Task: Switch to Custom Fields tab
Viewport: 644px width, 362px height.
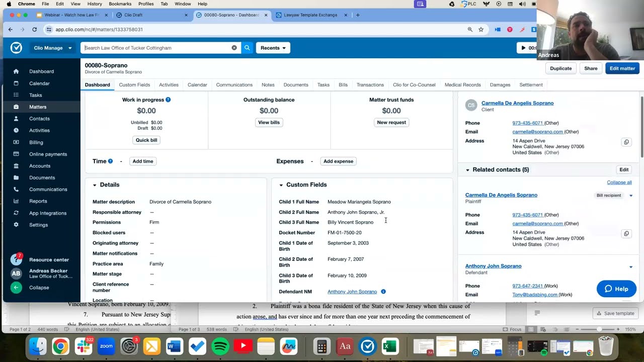Action: 134,85
